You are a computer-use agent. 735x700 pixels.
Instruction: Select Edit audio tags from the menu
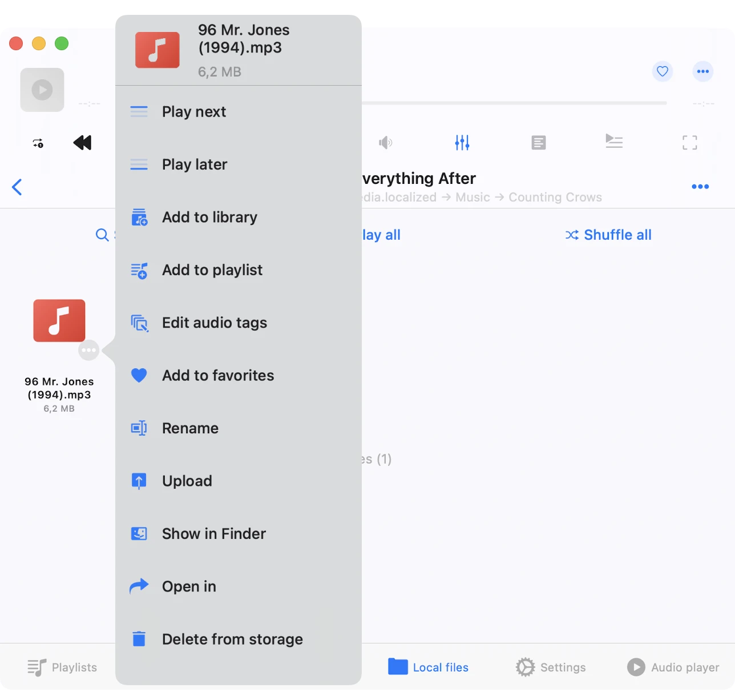pos(215,323)
